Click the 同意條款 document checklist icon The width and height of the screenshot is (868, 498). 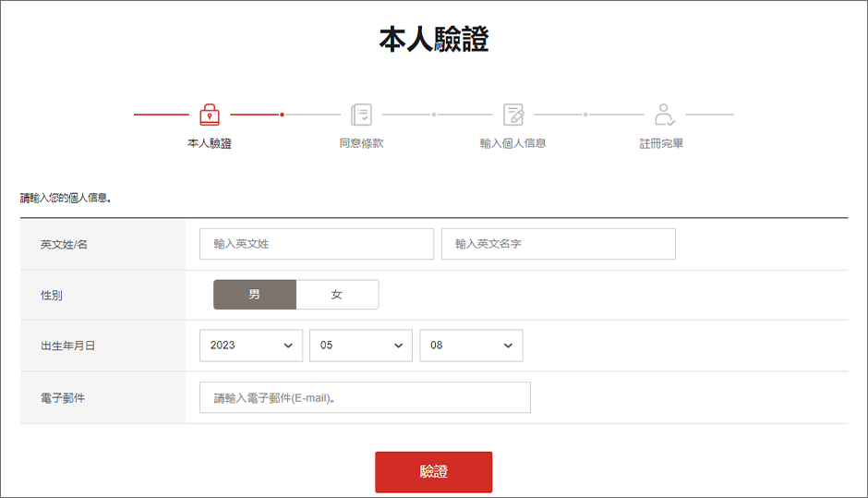pos(361,115)
